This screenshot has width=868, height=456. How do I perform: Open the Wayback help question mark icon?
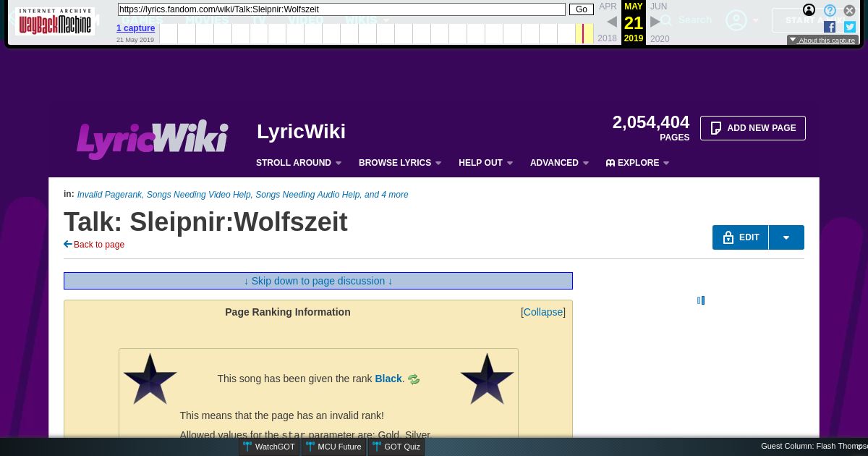point(830,10)
